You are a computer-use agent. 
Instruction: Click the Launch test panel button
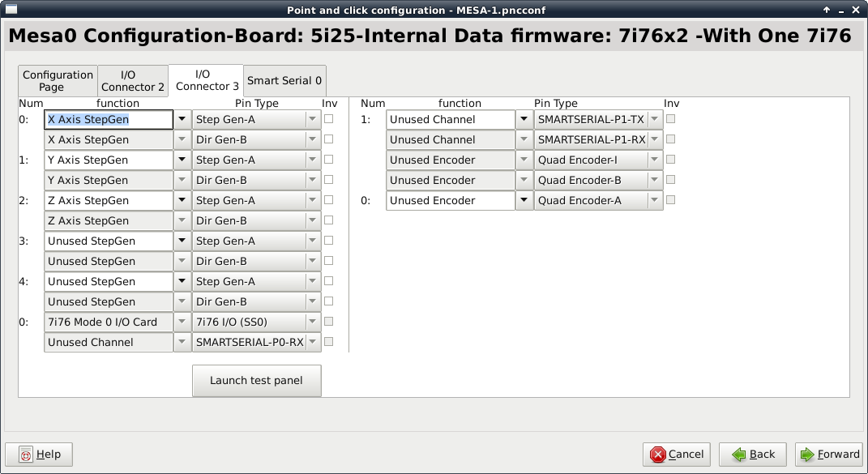256,381
